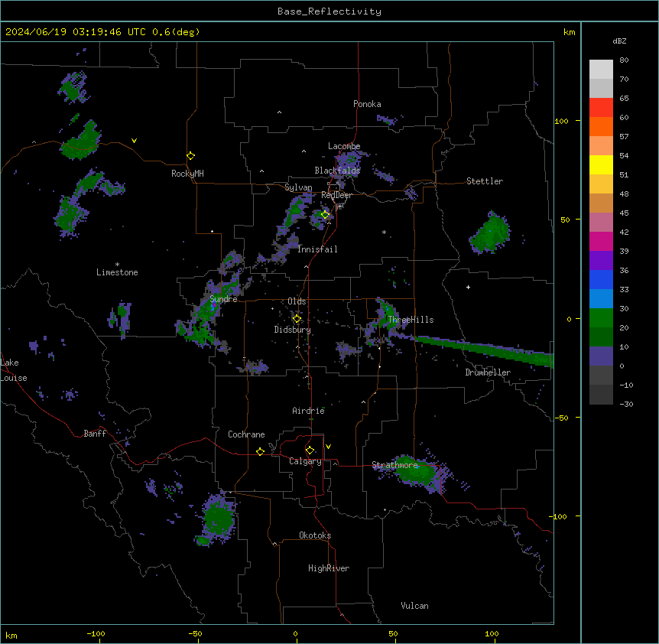Select the Olds label

297,301
